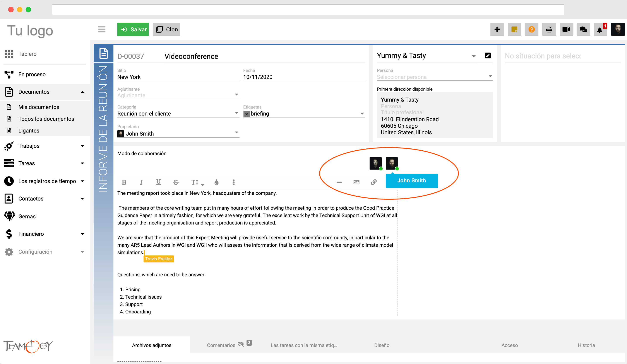Insert an image into the editor
Screen dimensions: 627x364
coord(356,182)
